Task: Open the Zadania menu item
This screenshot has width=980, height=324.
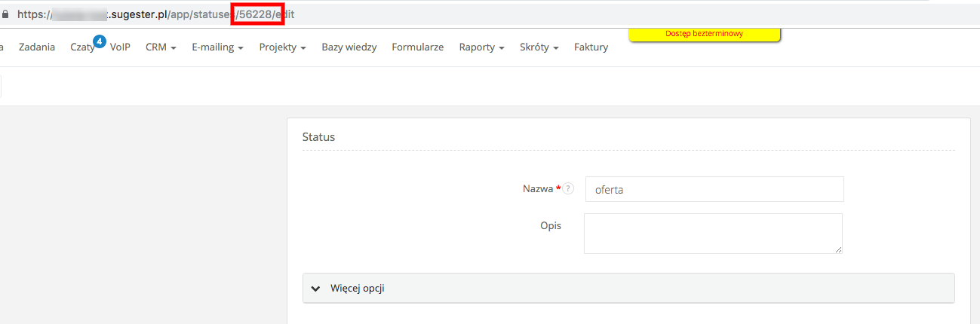Action: tap(37, 47)
